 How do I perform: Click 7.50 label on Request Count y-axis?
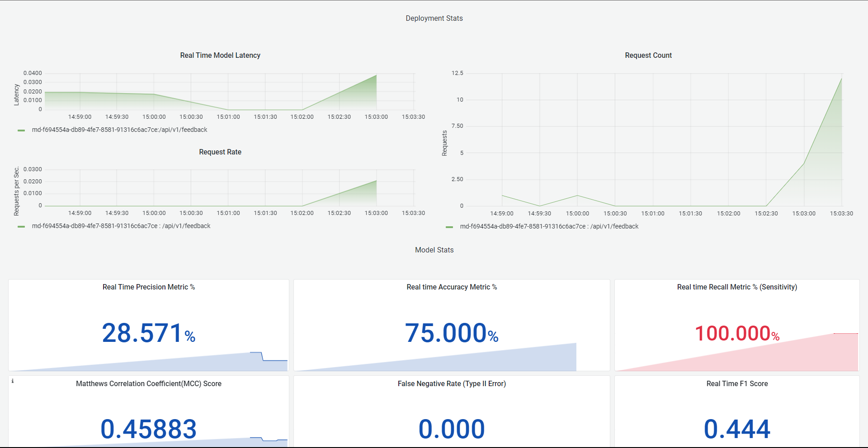click(458, 126)
